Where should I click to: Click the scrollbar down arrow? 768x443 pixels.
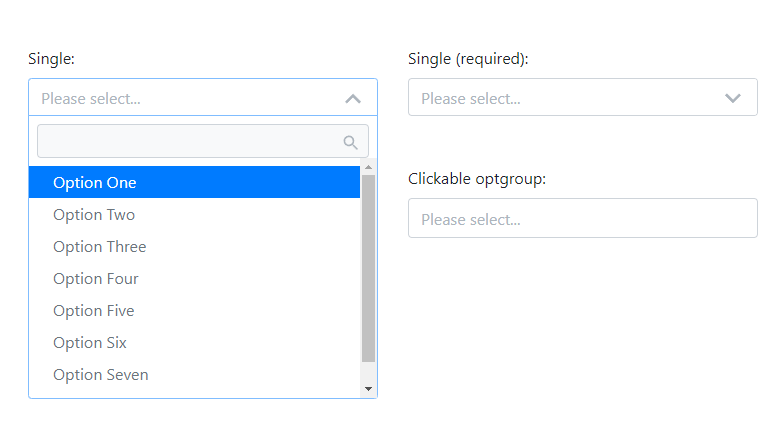tap(368, 389)
